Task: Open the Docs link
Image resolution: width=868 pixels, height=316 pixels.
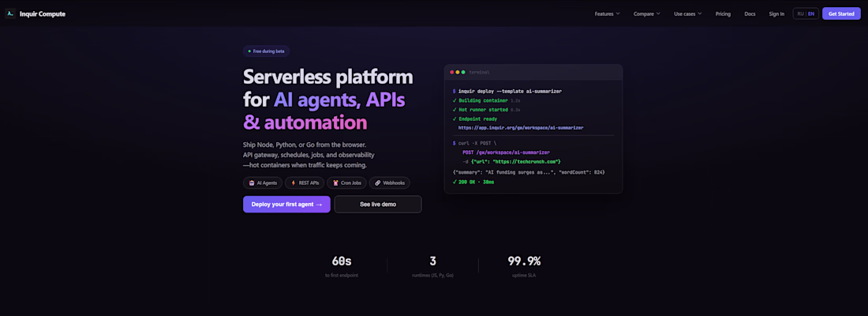Action: [750, 14]
